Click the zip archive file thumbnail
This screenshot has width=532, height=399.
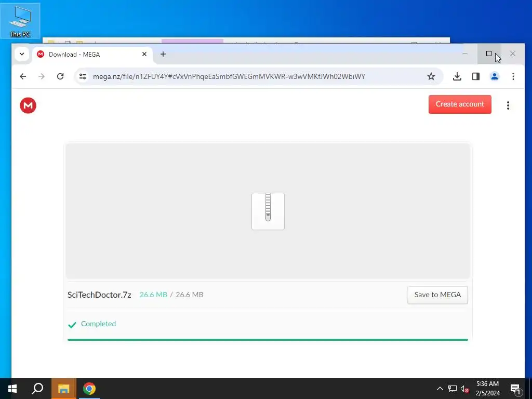tap(268, 211)
